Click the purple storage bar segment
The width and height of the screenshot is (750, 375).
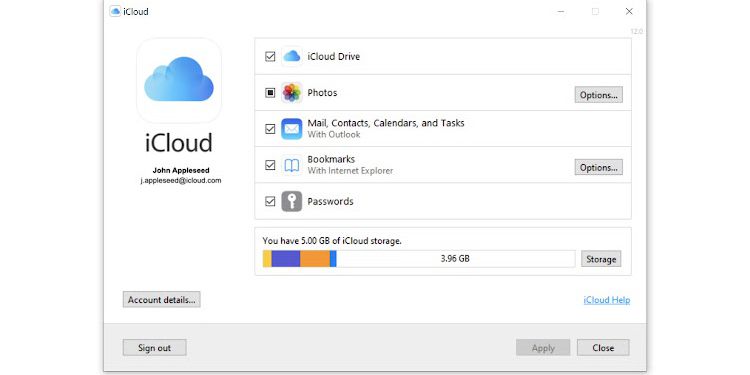tap(286, 259)
